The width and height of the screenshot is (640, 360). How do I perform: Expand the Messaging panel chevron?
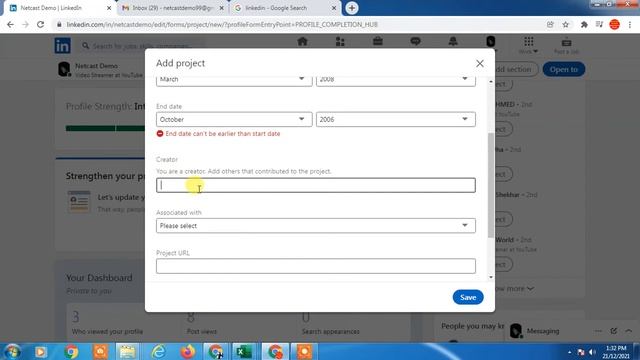click(629, 331)
